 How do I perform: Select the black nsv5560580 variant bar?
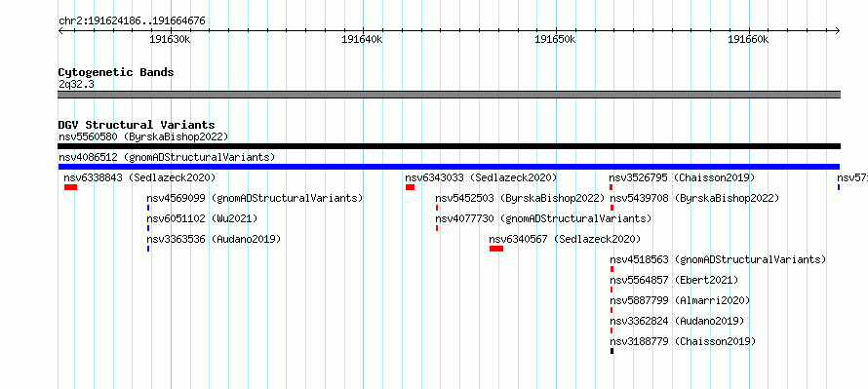click(x=449, y=146)
